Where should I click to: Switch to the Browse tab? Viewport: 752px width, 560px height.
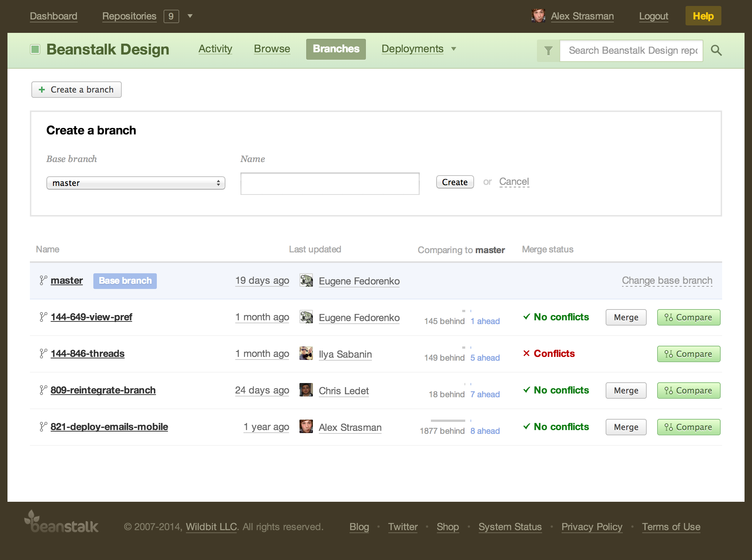[x=272, y=49]
